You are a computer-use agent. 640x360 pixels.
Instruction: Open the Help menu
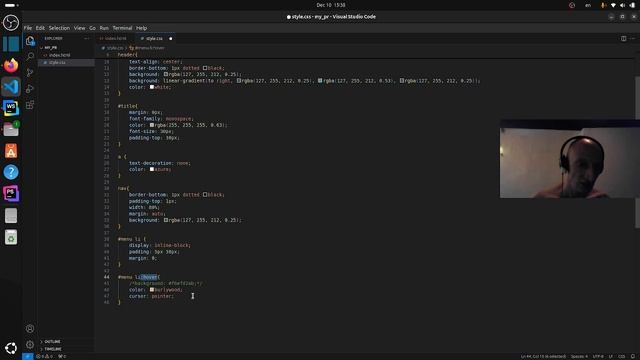coord(141,28)
